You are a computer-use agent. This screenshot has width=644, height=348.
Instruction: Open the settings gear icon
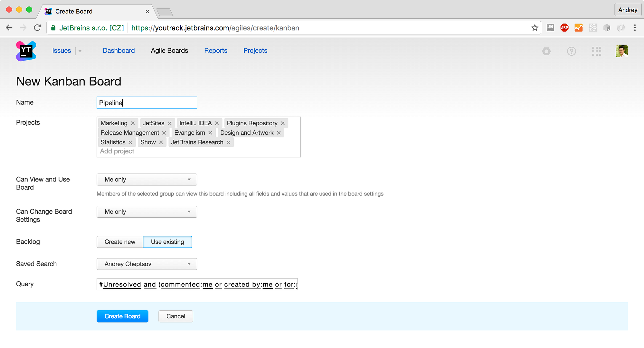546,51
